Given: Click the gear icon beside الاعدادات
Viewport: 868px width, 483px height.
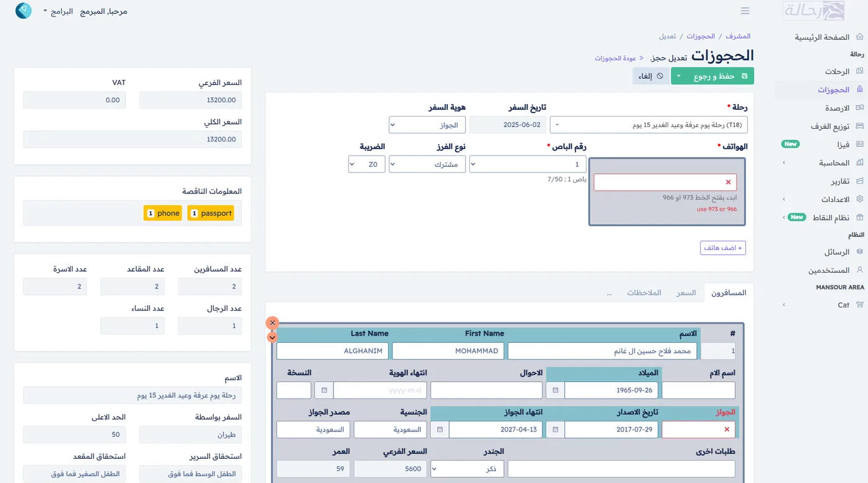Looking at the screenshot, I should click(859, 199).
